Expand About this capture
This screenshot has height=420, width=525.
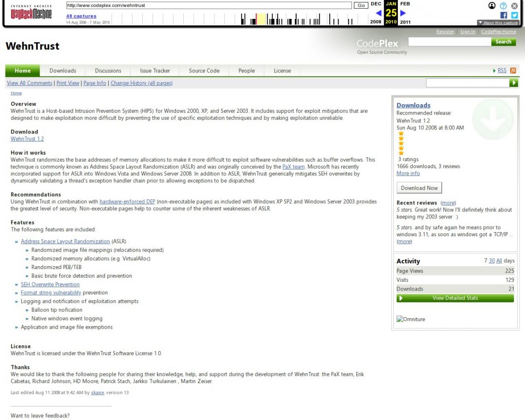(498, 23)
